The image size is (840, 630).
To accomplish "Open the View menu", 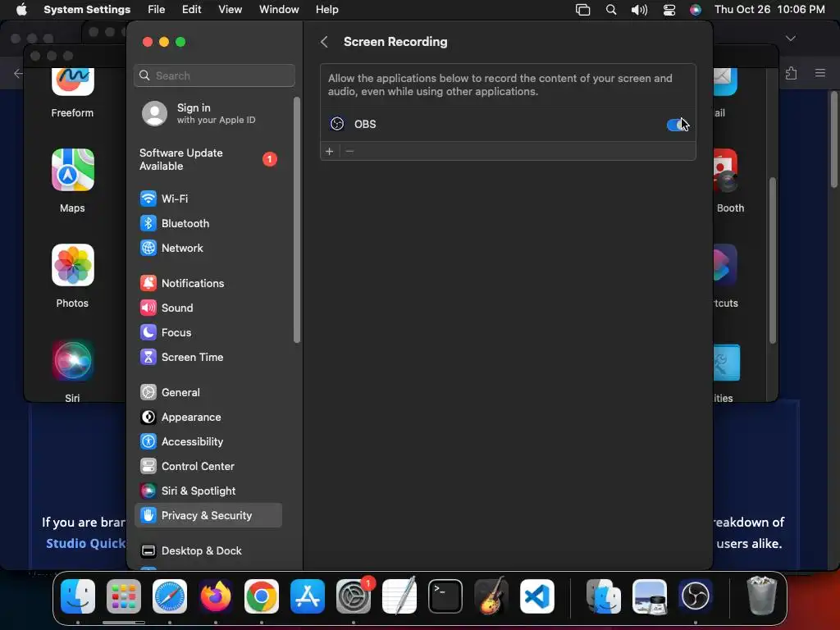I will (230, 10).
